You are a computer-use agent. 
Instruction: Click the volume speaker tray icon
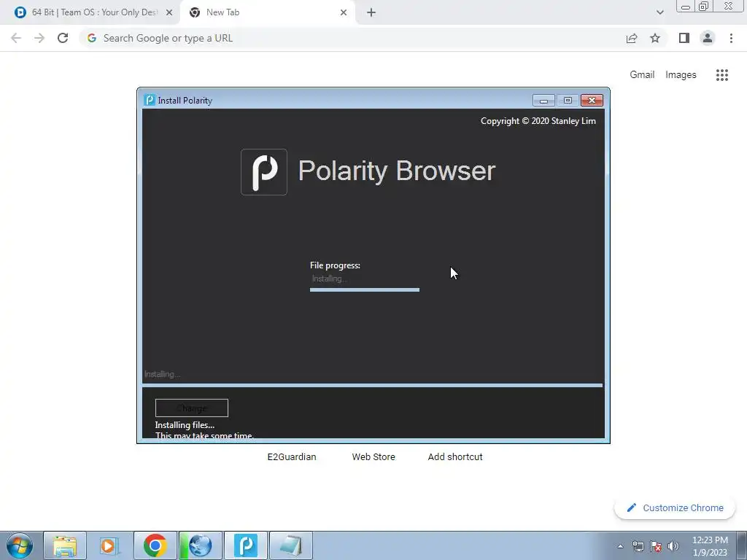(x=673, y=546)
